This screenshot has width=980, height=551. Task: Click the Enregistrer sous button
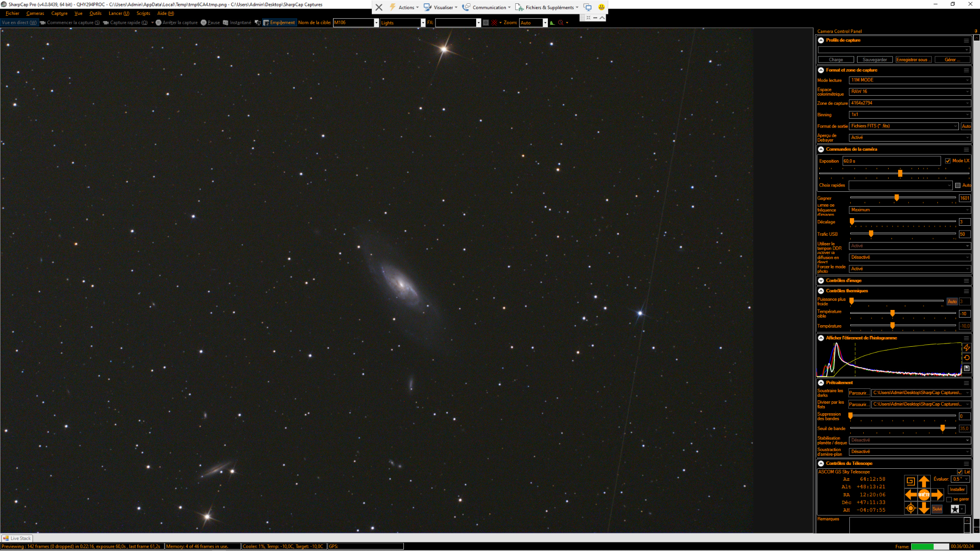[x=913, y=60]
